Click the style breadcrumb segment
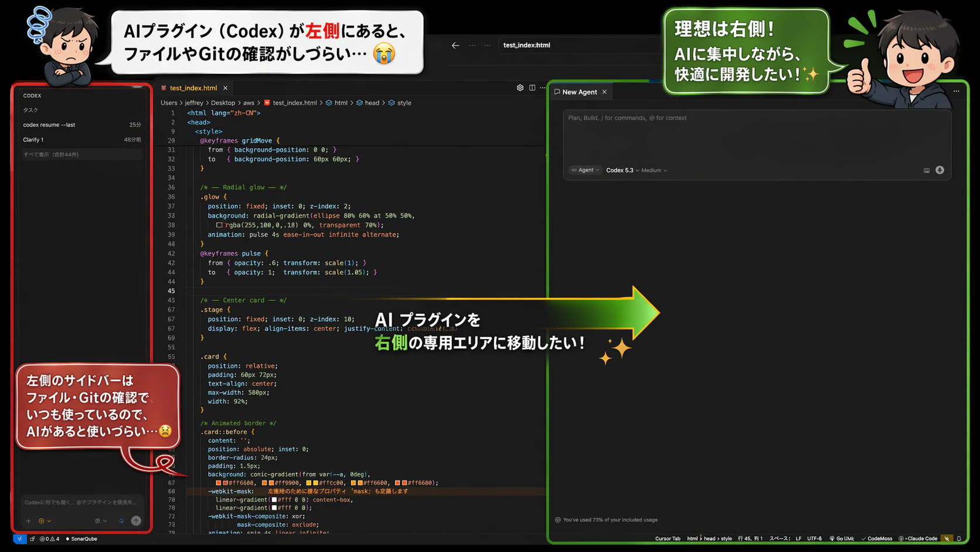 click(400, 103)
